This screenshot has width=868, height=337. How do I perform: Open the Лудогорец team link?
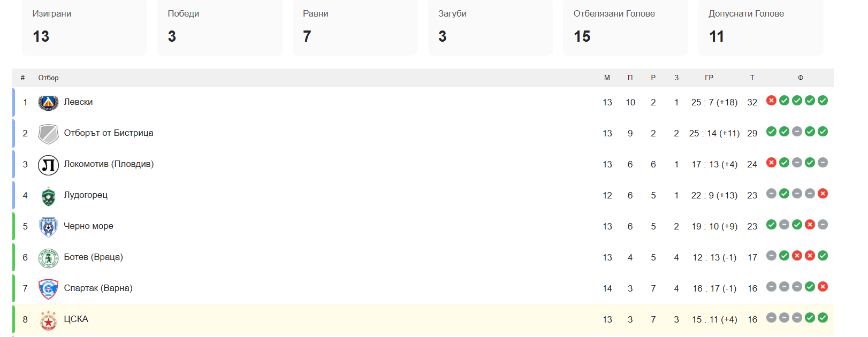point(86,195)
